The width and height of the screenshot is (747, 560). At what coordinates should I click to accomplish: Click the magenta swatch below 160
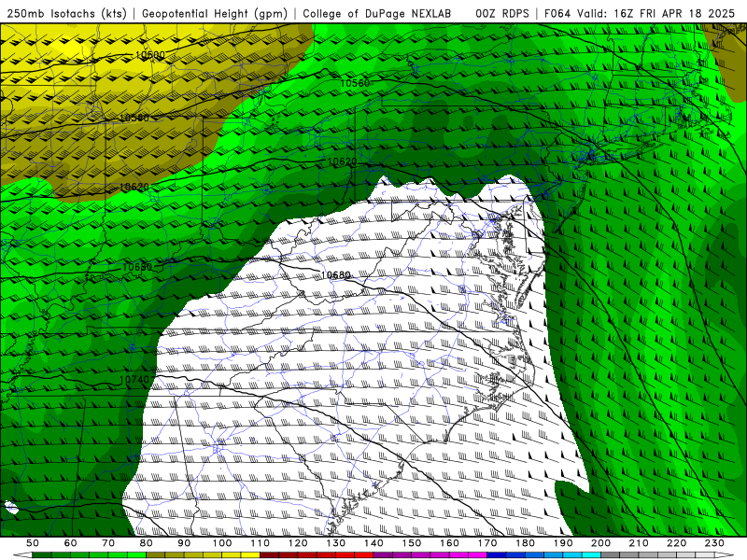[x=458, y=555]
